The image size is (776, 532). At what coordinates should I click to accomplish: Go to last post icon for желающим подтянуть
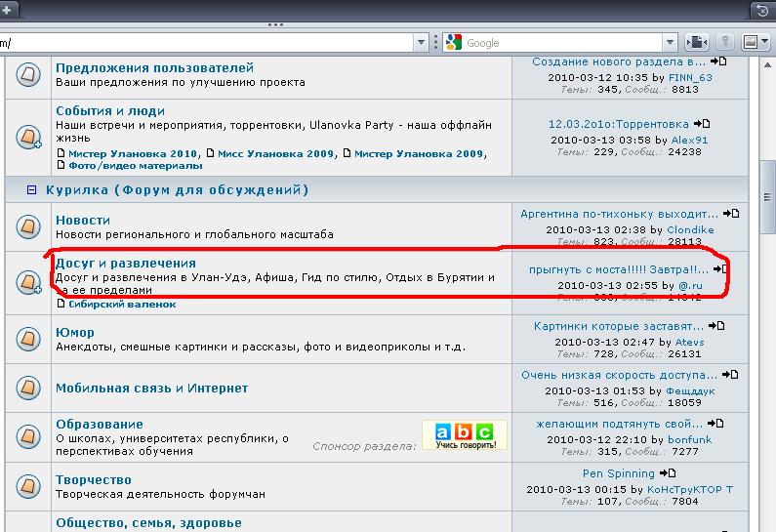click(x=715, y=424)
